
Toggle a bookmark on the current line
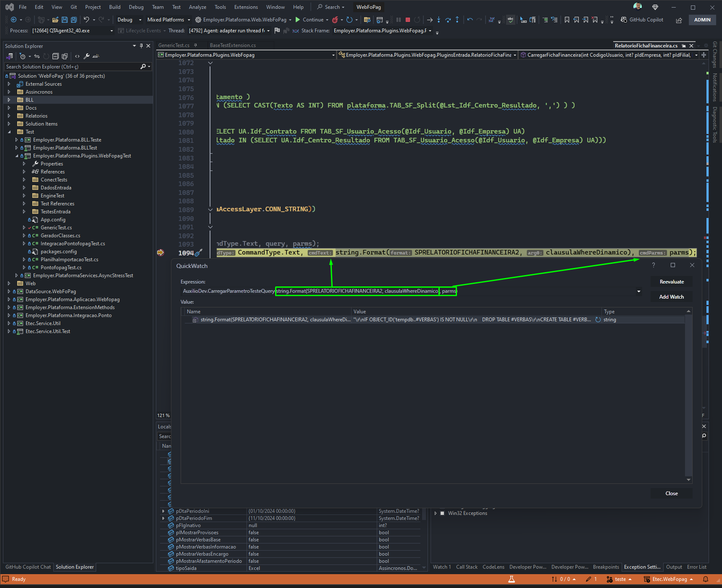567,20
